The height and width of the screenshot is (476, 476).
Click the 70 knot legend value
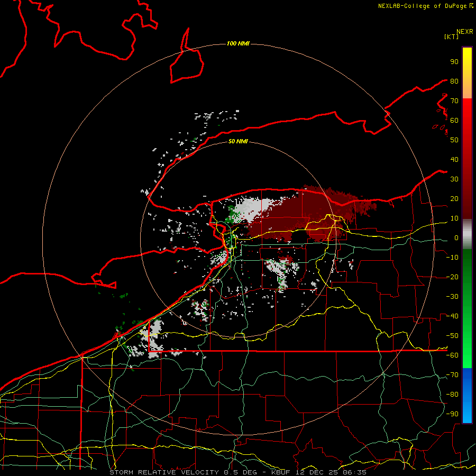pos(454,101)
